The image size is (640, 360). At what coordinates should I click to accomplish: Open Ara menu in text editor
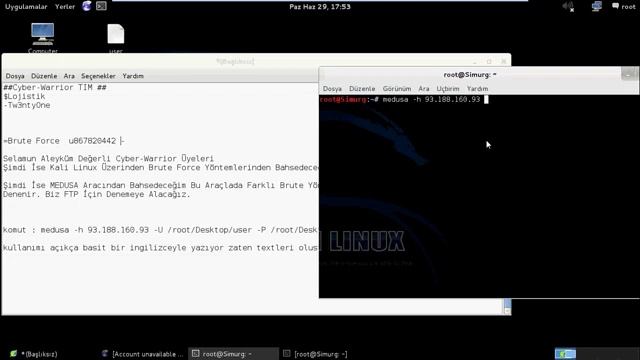[69, 76]
